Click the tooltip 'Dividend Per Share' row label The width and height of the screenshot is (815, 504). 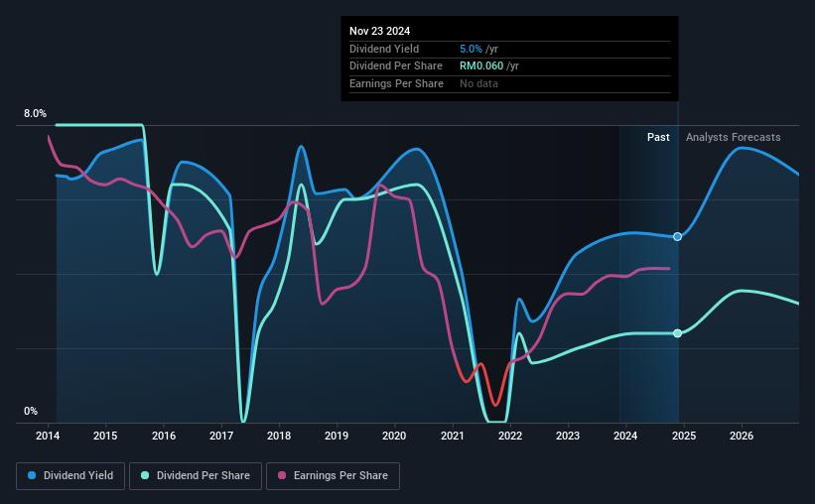pyautogui.click(x=396, y=66)
